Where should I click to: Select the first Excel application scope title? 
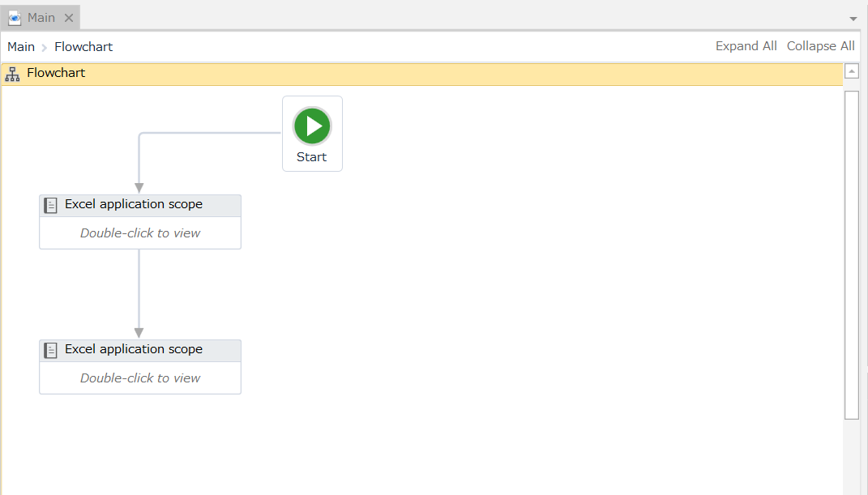click(x=134, y=204)
